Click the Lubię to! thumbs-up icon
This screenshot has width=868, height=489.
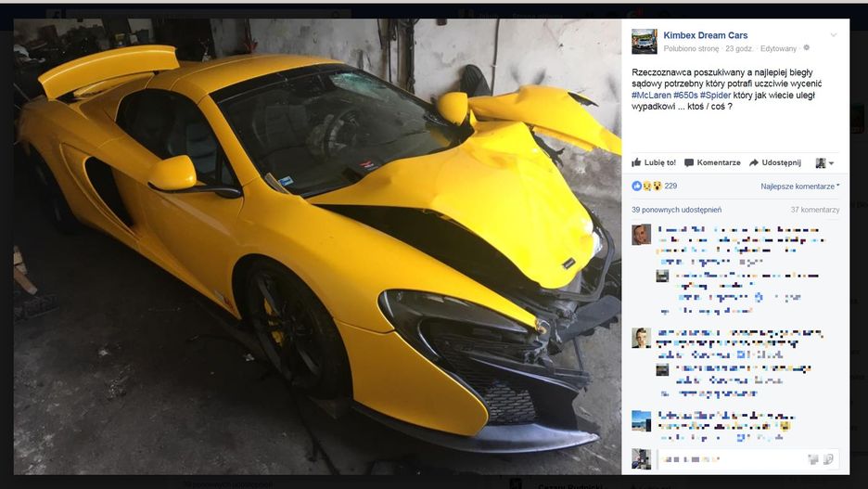coord(636,162)
